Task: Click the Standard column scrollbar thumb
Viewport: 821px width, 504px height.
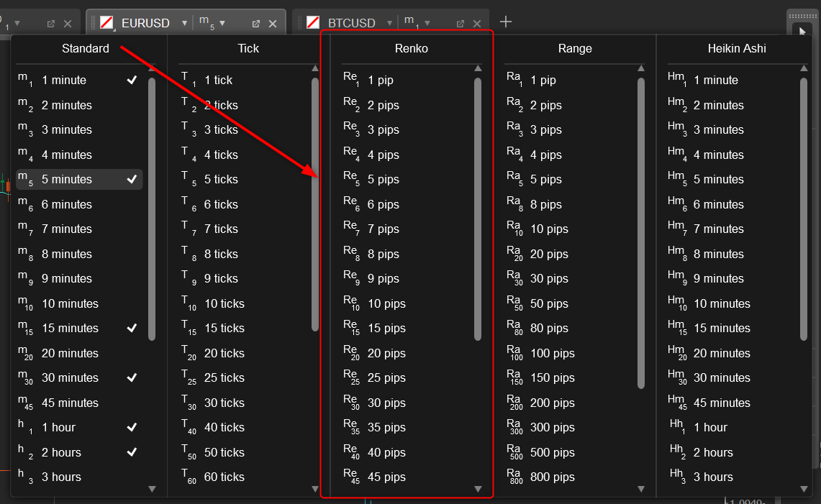Action: coord(152,209)
